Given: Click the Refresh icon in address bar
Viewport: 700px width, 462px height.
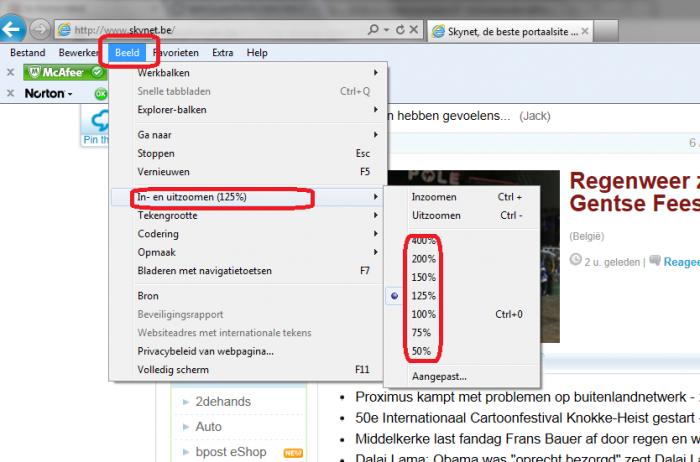Looking at the screenshot, I should [x=400, y=29].
